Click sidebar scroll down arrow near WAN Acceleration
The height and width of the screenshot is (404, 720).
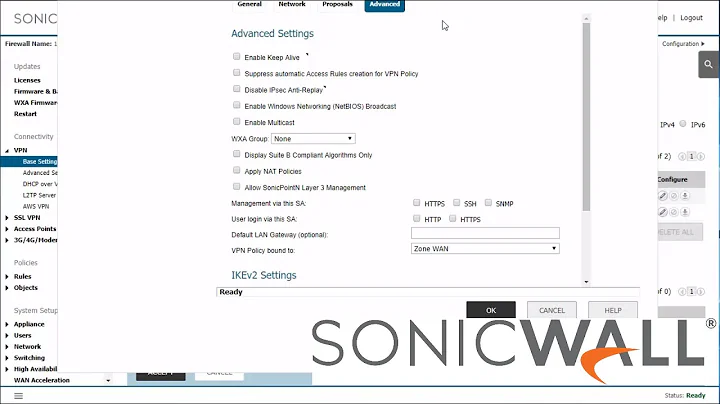(x=108, y=381)
